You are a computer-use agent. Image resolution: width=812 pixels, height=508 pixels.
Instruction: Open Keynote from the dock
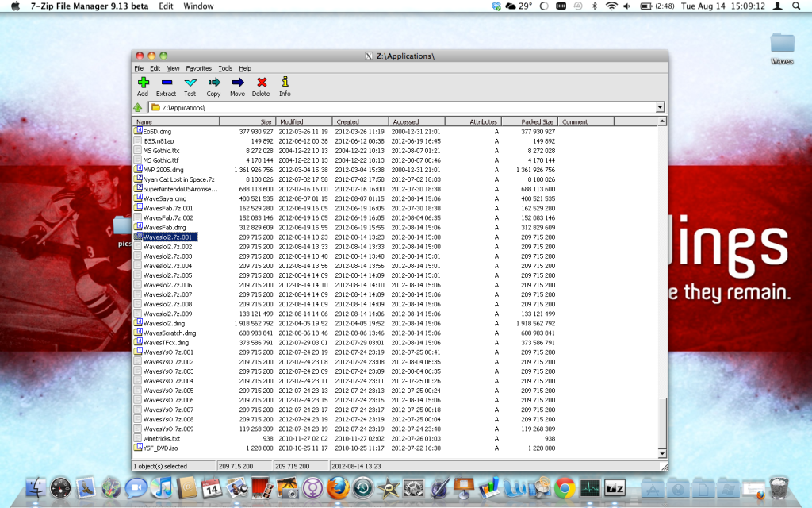click(463, 488)
